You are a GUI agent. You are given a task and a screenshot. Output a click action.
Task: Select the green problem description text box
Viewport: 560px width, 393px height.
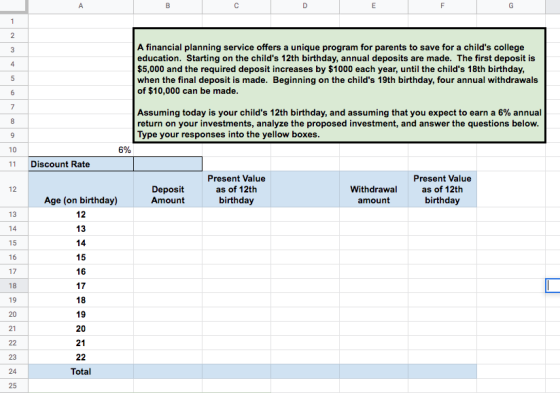click(x=339, y=85)
